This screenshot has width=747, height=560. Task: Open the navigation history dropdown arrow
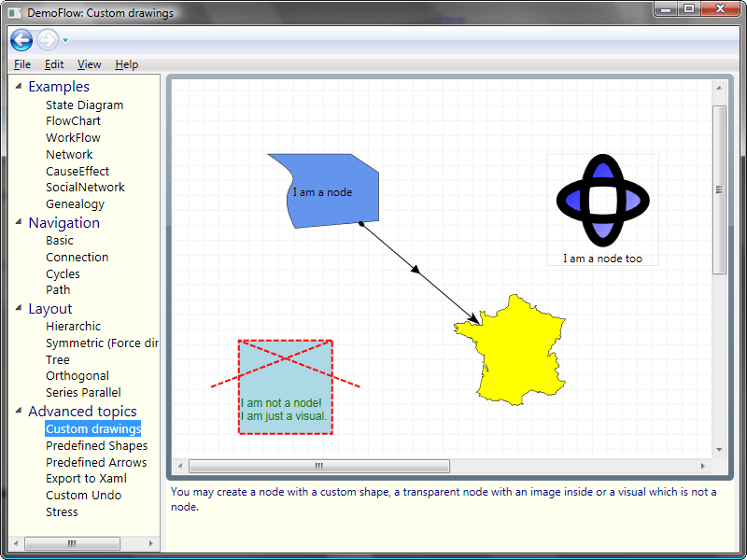coord(65,41)
